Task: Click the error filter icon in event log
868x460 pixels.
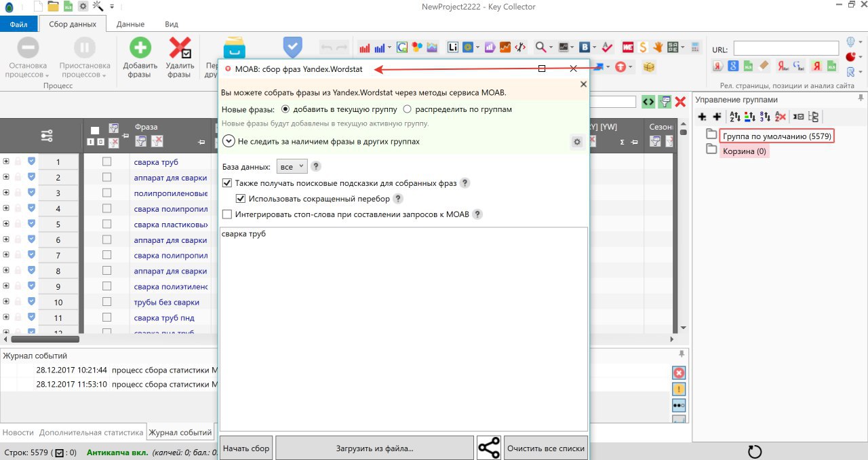Action: 679,372
